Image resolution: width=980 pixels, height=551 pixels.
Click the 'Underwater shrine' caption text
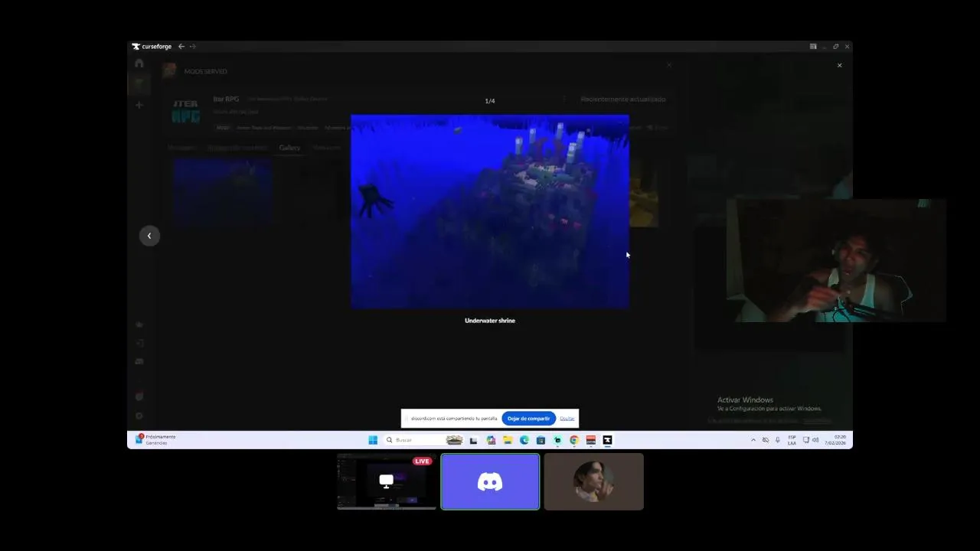pos(490,321)
